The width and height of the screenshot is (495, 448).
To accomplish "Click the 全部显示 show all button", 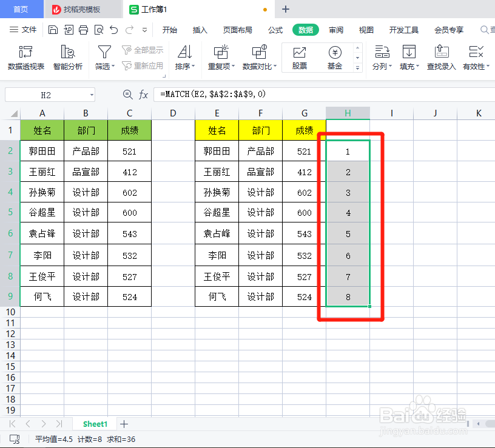I will click(x=143, y=50).
